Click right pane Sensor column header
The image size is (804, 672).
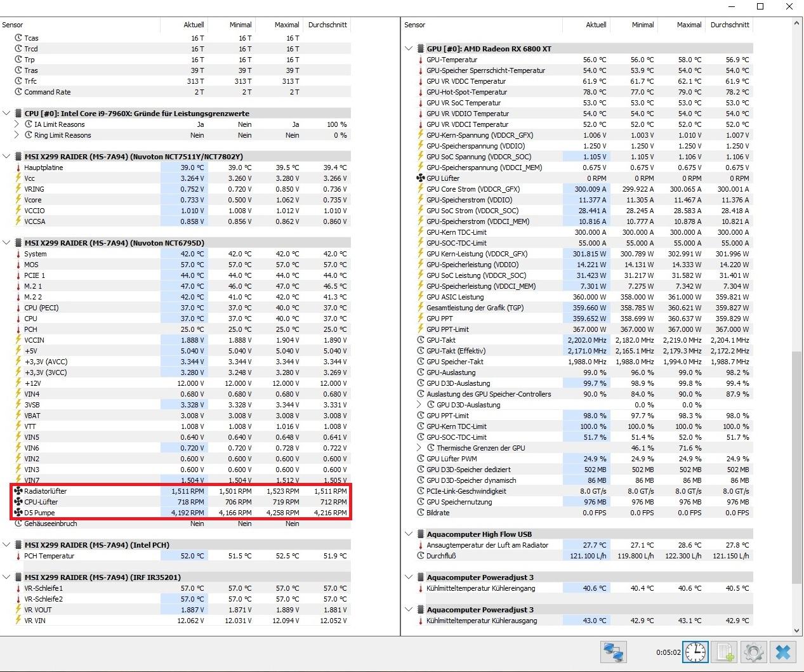click(x=482, y=25)
